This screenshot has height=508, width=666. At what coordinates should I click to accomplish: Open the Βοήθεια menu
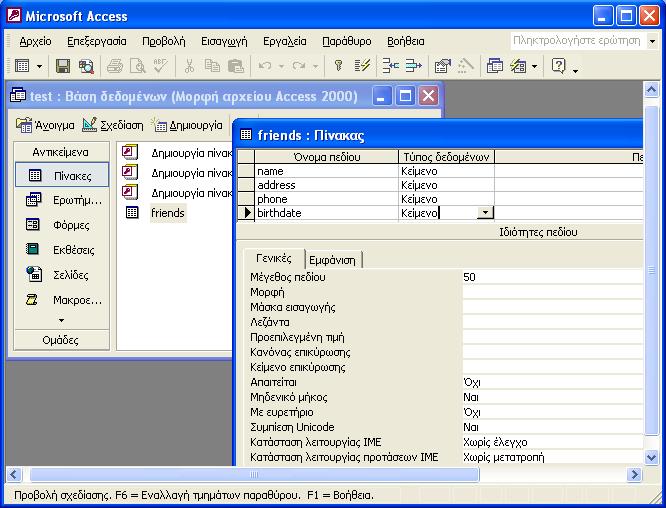point(406,41)
